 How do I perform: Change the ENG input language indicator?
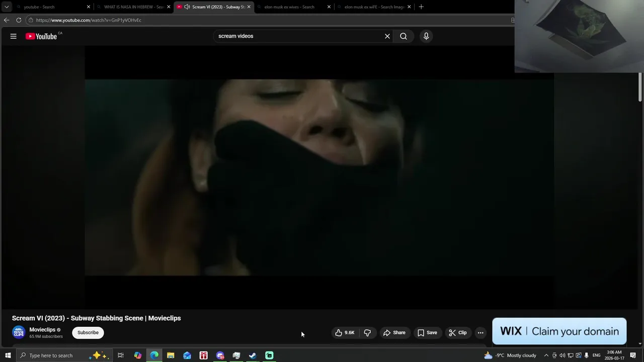(596, 355)
